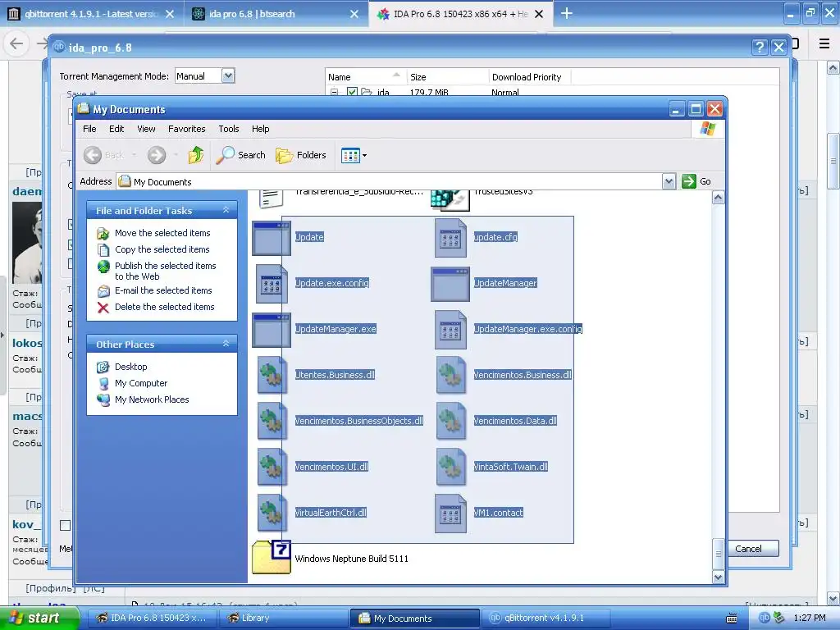Switch to Library taskbar item
840x630 pixels.
click(282, 619)
